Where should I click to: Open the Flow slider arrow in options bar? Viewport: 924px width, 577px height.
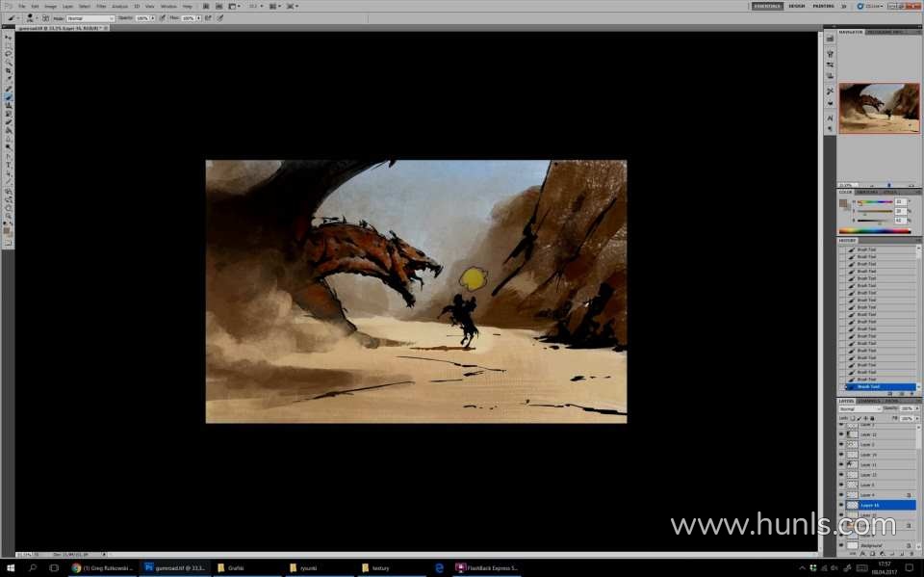click(x=198, y=18)
